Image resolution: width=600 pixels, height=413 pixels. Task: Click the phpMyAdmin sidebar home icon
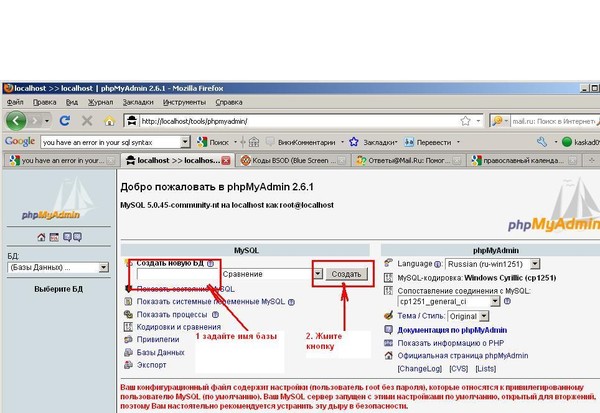41,237
